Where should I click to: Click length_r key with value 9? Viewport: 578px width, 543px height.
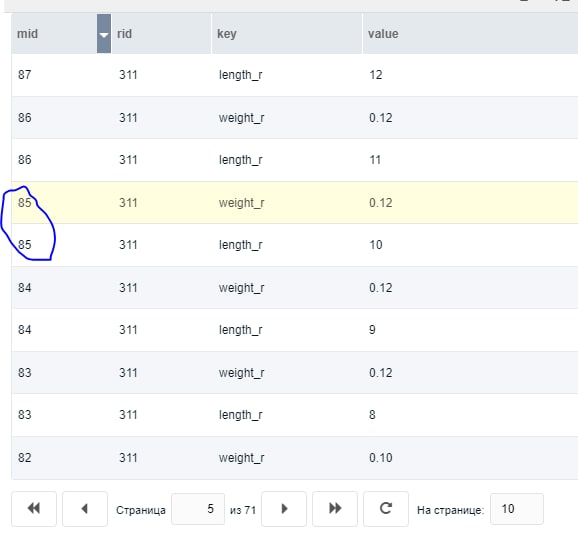click(x=240, y=330)
